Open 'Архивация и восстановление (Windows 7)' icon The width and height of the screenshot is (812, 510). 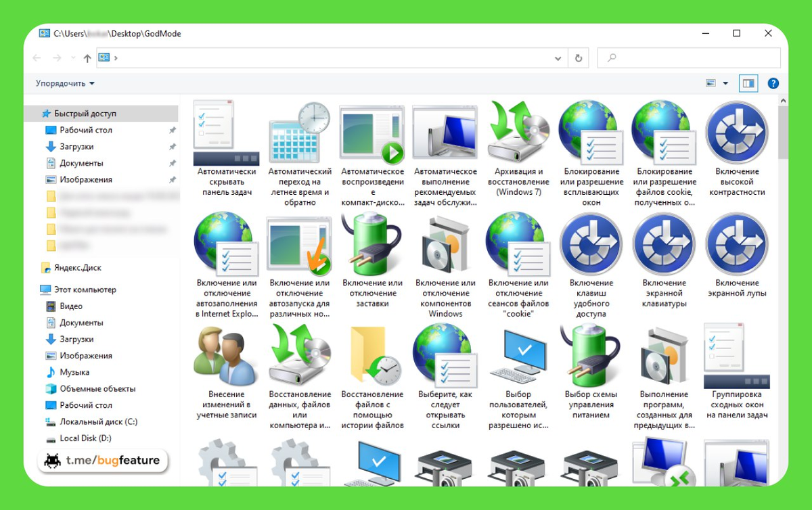coord(518,132)
